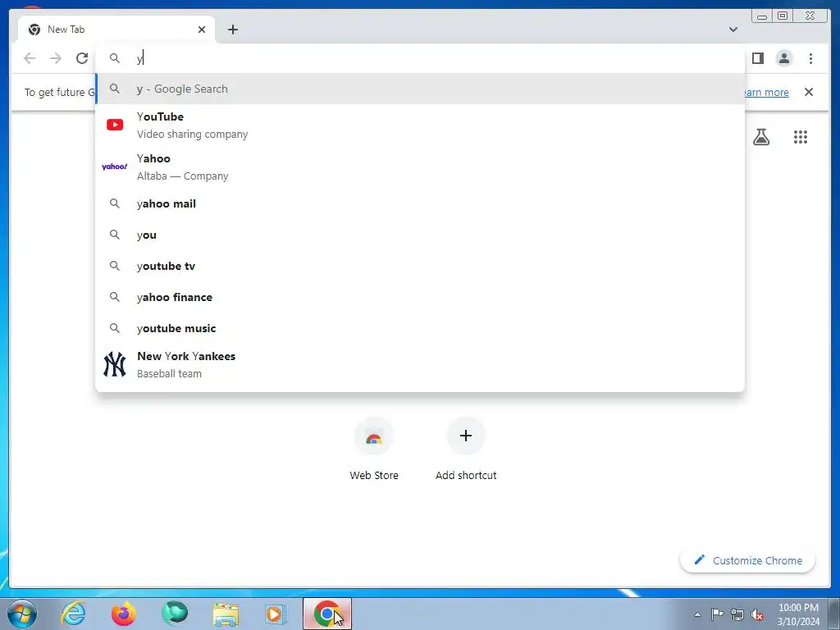Choose 'youtube tv' suggestion

420,266
